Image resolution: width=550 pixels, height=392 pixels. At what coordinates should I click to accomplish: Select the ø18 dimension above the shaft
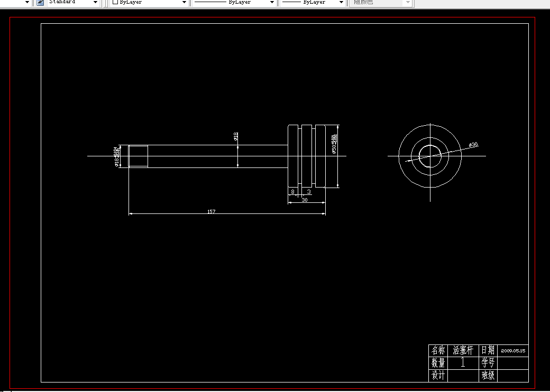(x=236, y=136)
